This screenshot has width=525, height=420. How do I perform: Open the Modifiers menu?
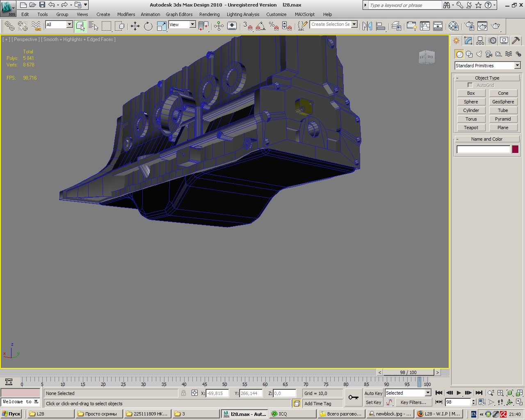pyautogui.click(x=126, y=14)
